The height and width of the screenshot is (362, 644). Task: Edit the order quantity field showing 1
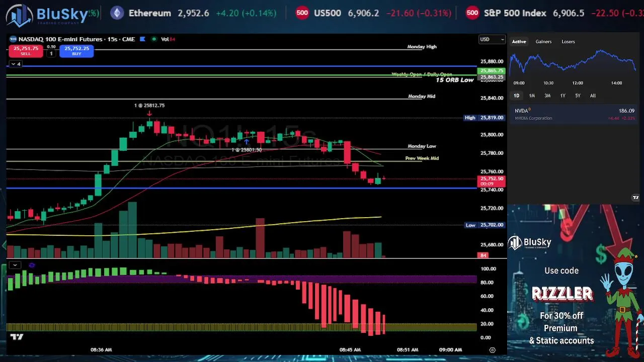(51, 53)
